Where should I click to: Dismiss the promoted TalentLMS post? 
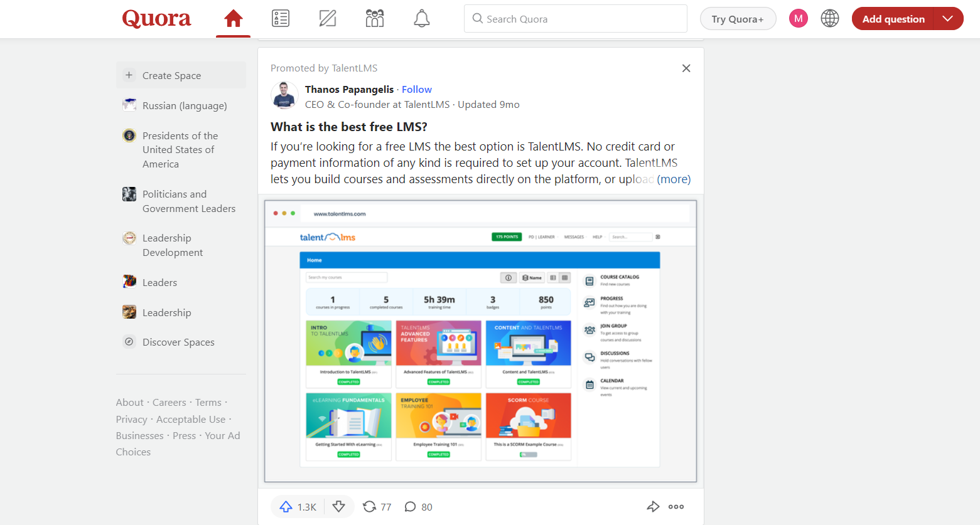click(x=686, y=68)
